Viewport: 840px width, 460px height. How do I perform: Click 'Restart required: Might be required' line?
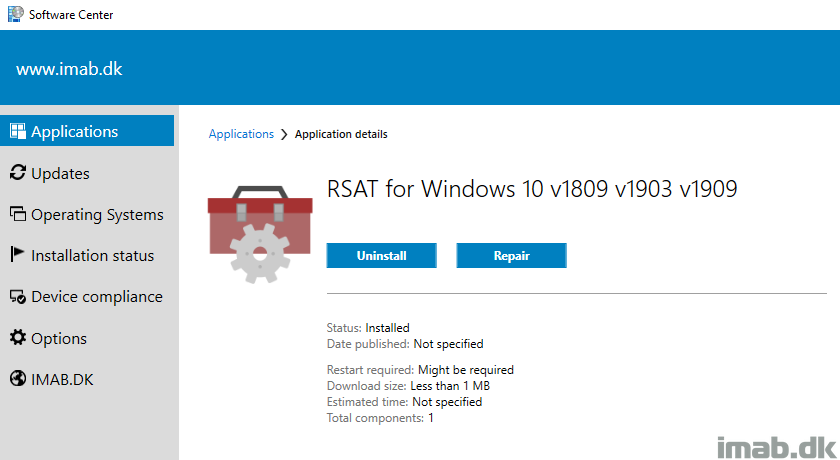420,370
